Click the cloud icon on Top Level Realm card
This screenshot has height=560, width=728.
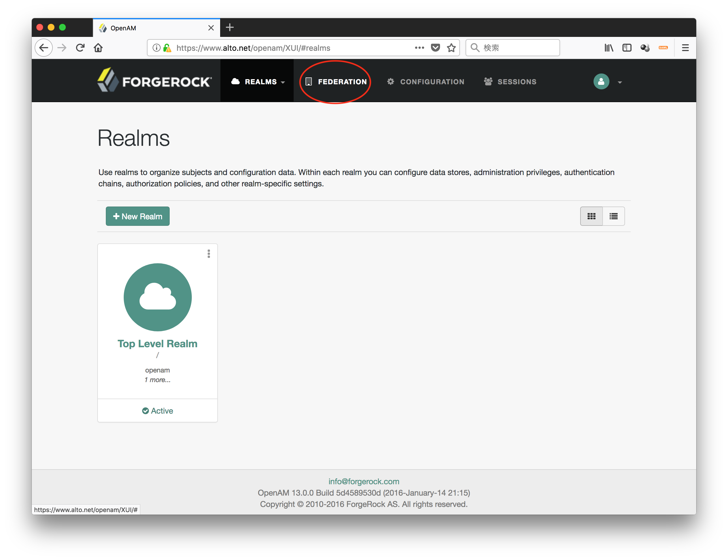coord(157,297)
